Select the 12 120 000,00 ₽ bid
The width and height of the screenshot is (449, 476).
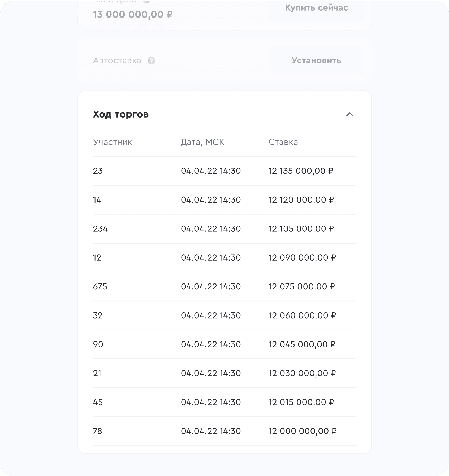[x=301, y=200]
